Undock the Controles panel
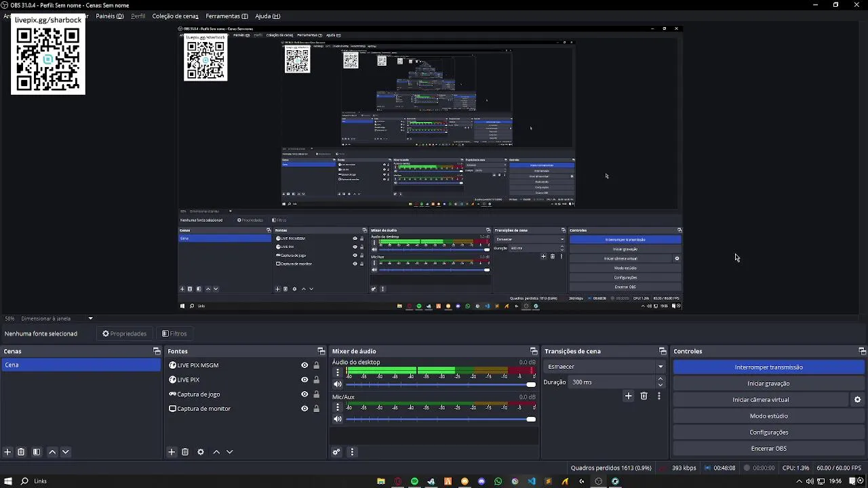This screenshot has width=868, height=488. [x=862, y=351]
